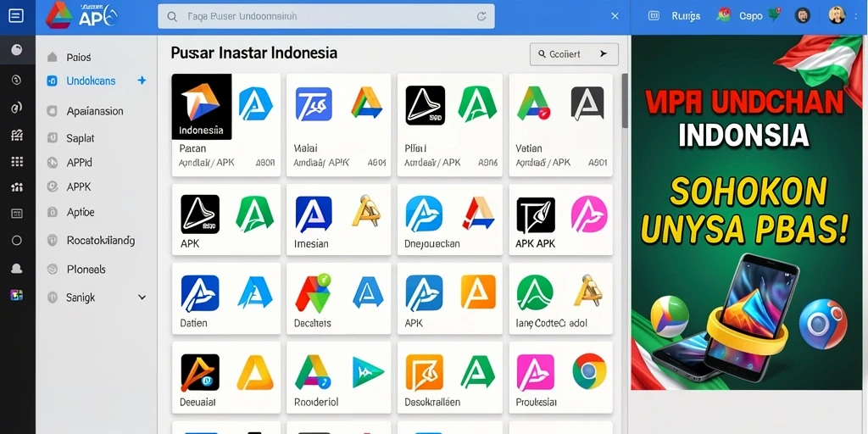This screenshot has width=868, height=434.
Task: Click the app list scrollbar
Action: (x=625, y=100)
